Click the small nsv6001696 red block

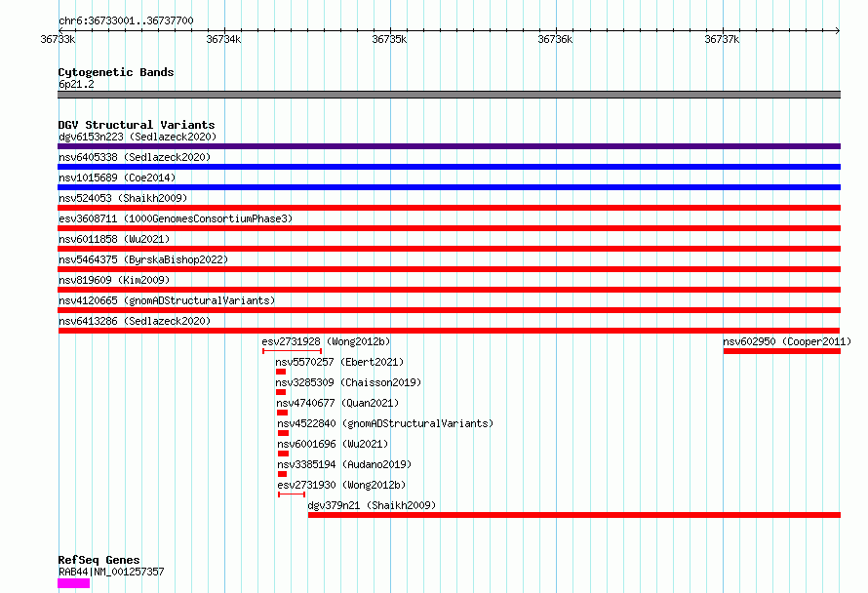tap(284, 454)
